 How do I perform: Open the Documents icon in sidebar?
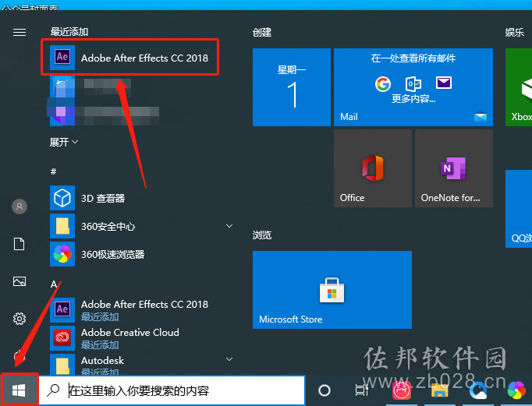click(20, 244)
